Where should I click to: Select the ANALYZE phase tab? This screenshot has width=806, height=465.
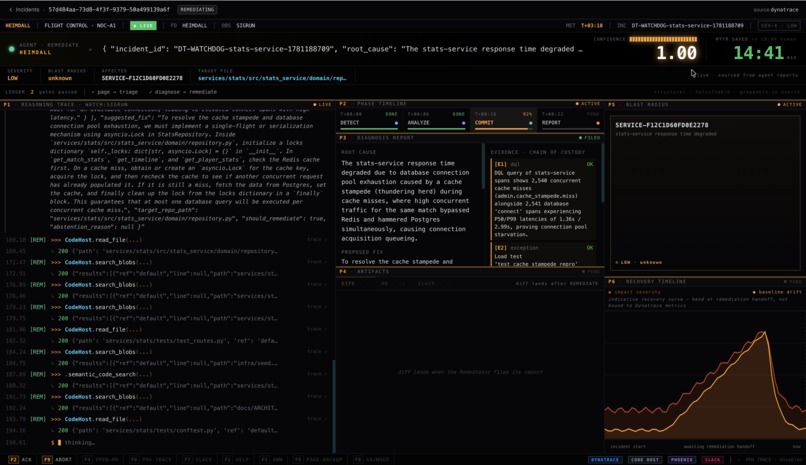coord(436,120)
